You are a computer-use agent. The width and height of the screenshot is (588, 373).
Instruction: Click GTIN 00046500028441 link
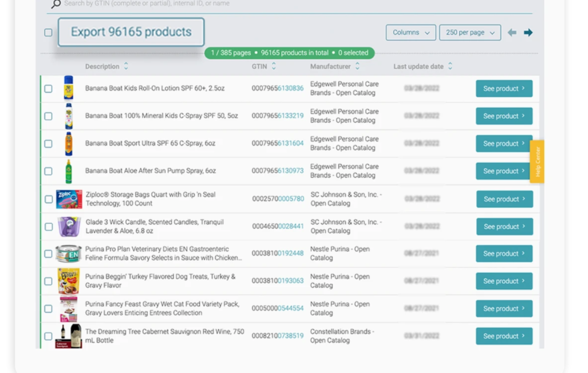point(278,226)
